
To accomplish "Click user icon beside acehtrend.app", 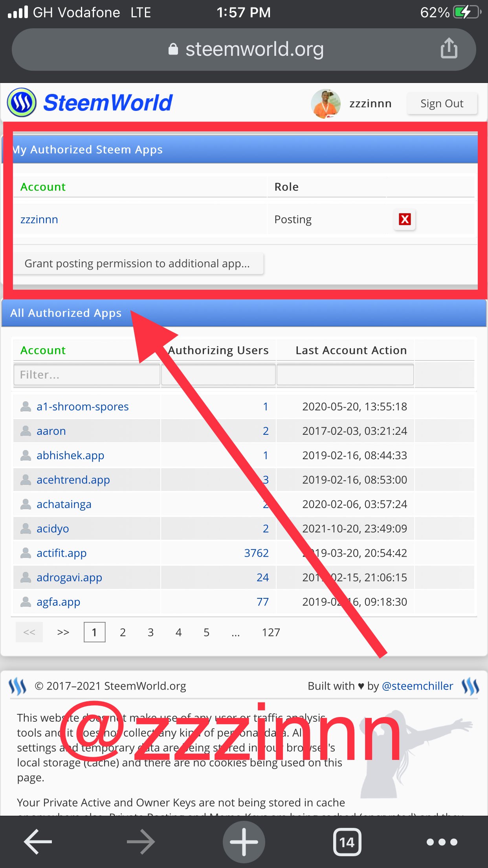I will 26,480.
